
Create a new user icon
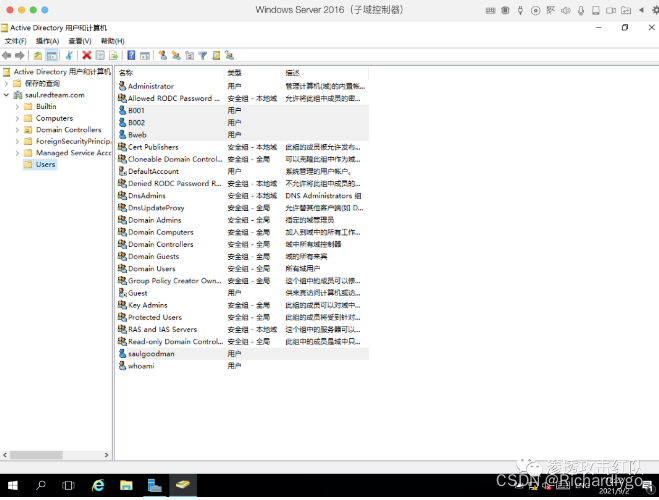(163, 55)
